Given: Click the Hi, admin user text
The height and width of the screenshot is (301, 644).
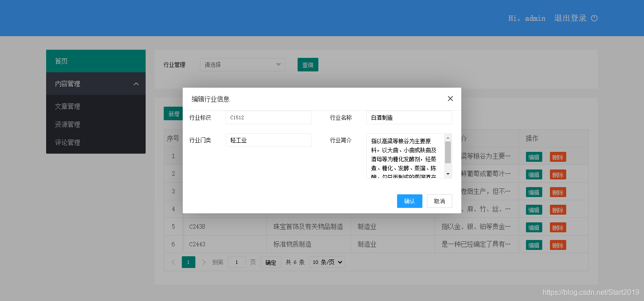Looking at the screenshot, I should [x=527, y=18].
